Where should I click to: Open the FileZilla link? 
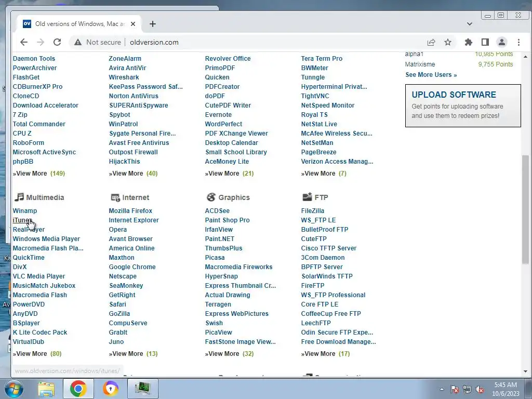click(x=312, y=211)
